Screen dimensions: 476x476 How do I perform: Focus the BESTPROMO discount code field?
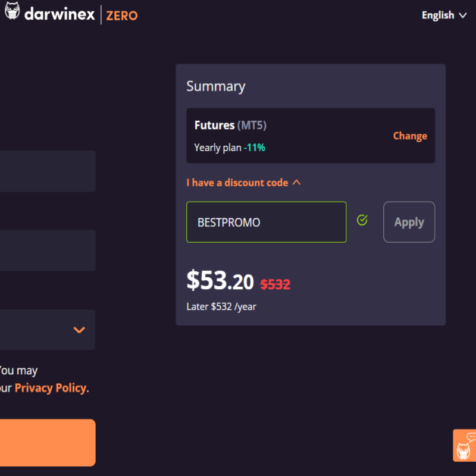(x=266, y=222)
